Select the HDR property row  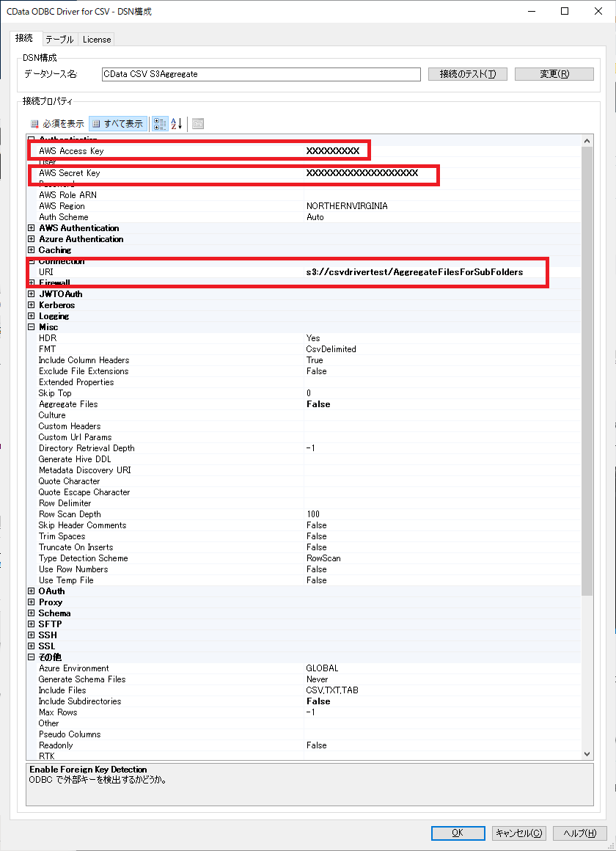(304, 338)
